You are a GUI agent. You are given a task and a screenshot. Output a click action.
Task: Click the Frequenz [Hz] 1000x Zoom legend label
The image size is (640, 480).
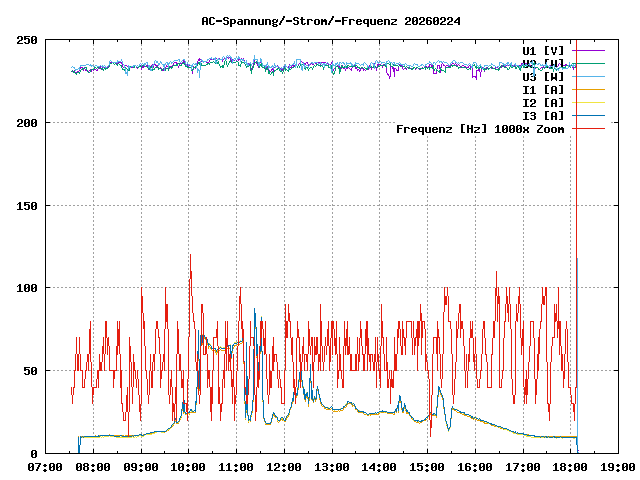pos(480,129)
